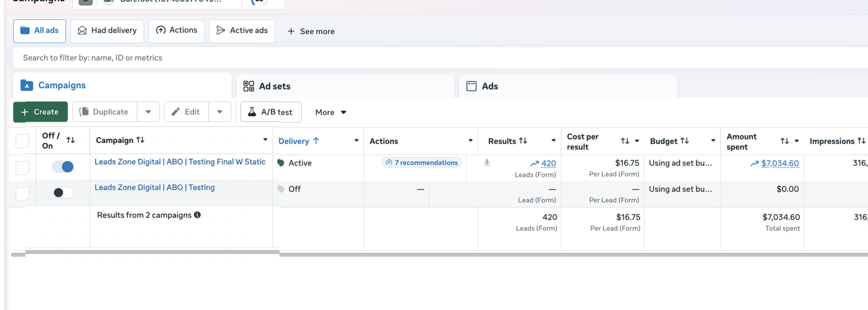868x310 pixels.
Task: Click See more filters
Action: coord(311,31)
